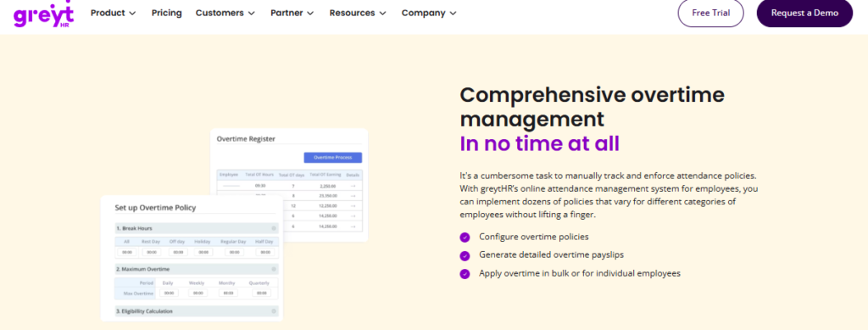868x330 pixels.
Task: Click the Rest Day time field
Action: click(152, 252)
